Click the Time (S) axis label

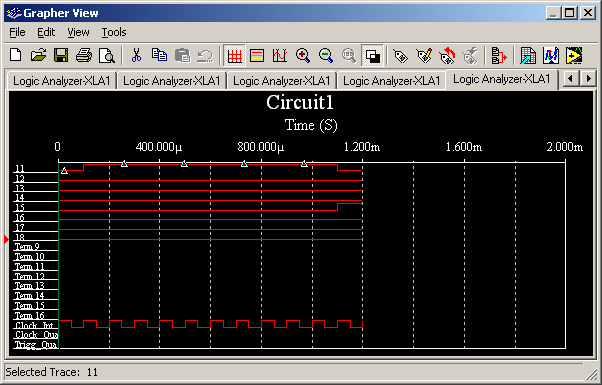point(311,125)
